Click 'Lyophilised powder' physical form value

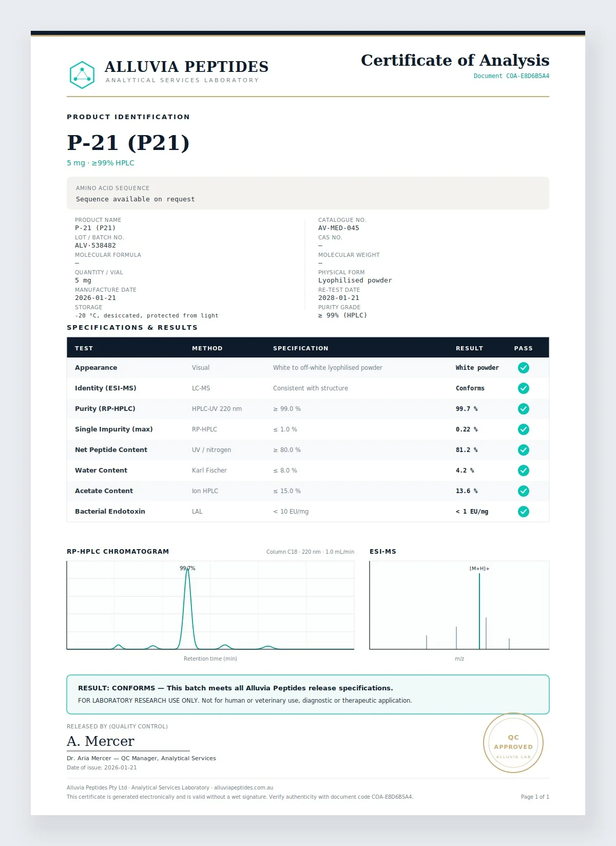click(355, 280)
